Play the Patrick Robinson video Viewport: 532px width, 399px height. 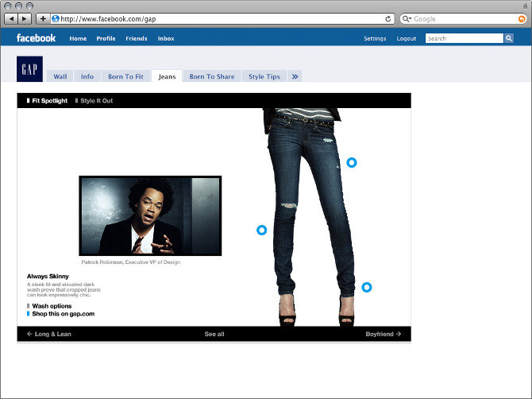[x=150, y=215]
